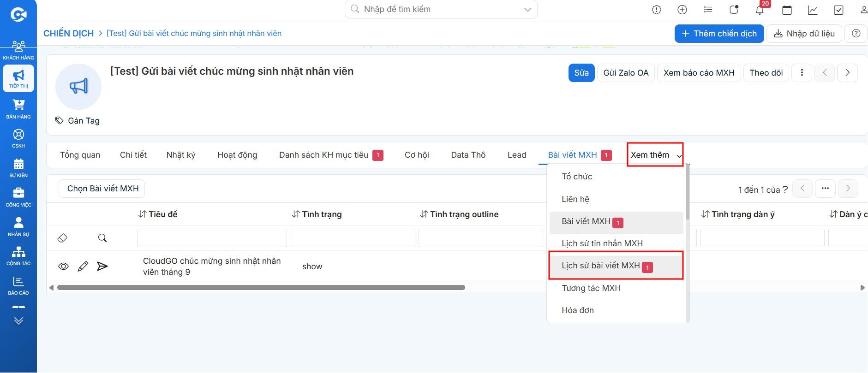Click the quick create plus icon
The height and width of the screenshot is (373, 868).
coord(682,10)
